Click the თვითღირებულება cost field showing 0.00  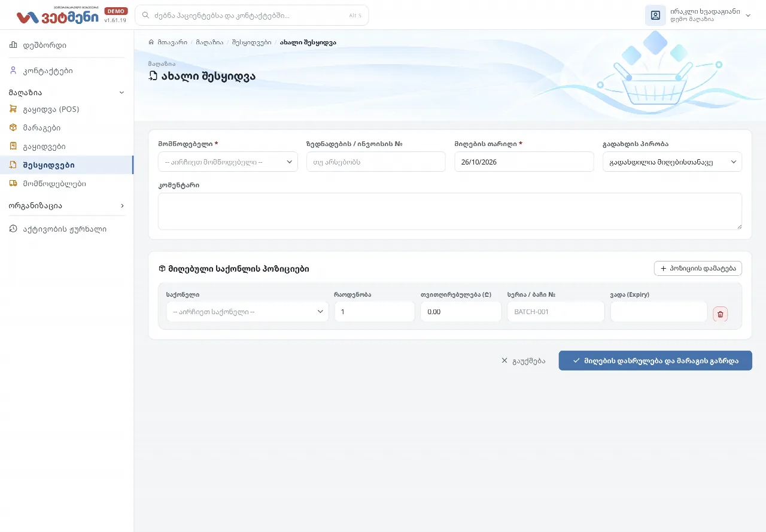pos(461,312)
